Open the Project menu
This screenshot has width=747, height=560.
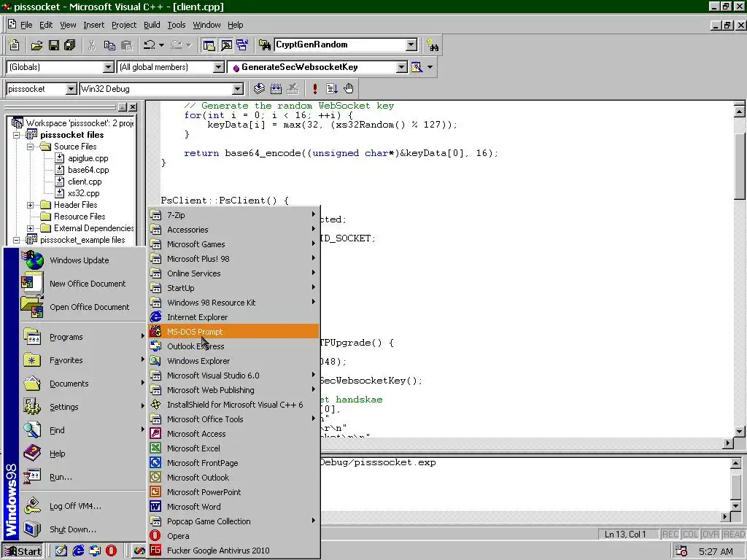(124, 25)
